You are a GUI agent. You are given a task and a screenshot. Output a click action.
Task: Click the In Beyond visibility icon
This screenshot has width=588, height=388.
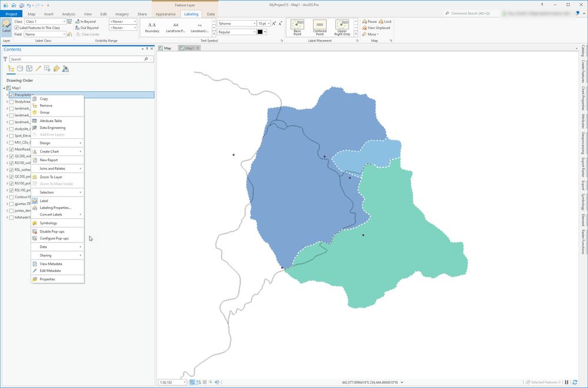(x=78, y=21)
